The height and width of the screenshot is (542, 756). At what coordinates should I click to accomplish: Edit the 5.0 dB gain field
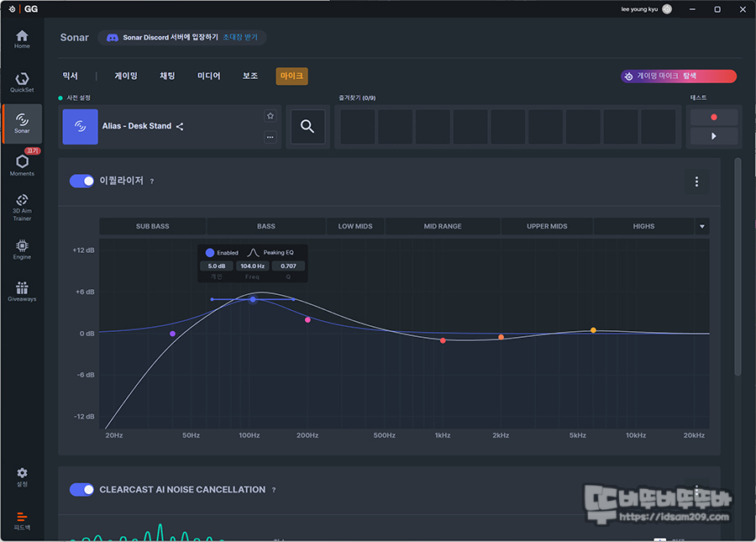tap(217, 266)
